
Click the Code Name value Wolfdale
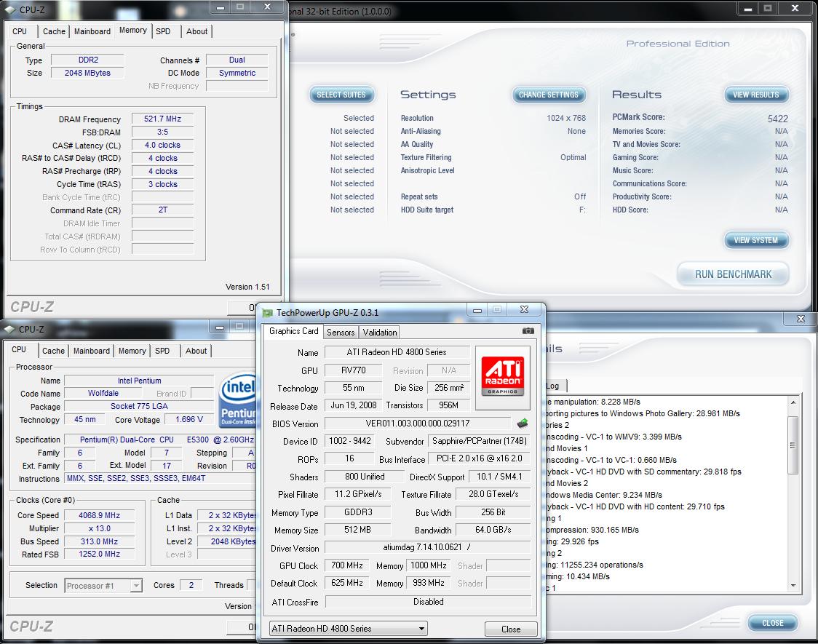click(103, 393)
